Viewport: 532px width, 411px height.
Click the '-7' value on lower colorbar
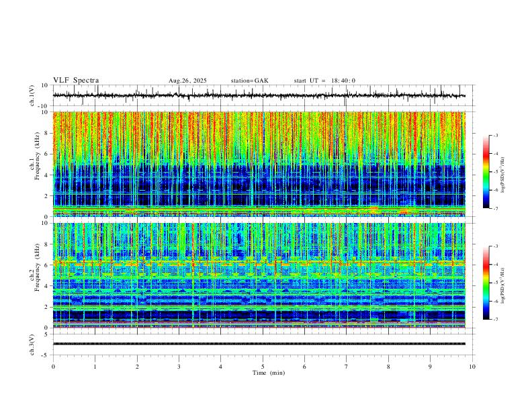pyautogui.click(x=495, y=320)
